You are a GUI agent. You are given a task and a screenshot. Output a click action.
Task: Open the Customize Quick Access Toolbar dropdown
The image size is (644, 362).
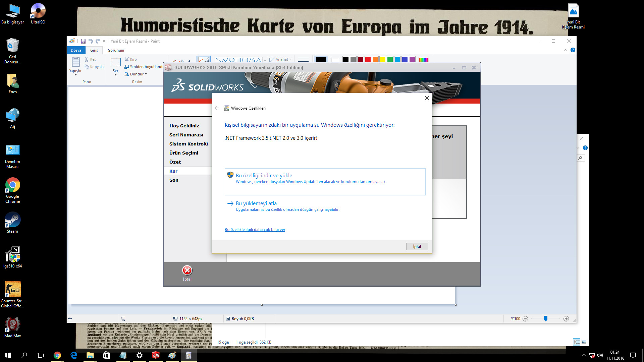click(x=104, y=42)
